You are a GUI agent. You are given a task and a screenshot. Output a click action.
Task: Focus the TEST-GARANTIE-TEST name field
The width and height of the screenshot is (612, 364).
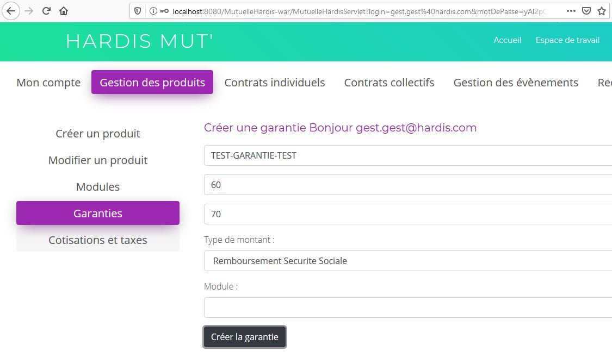[408, 155]
